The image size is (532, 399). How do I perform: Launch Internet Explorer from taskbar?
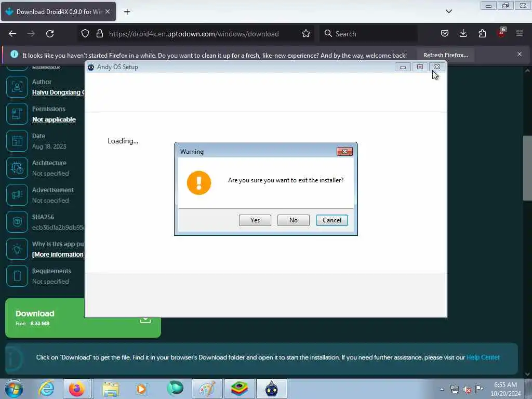[x=46, y=389]
